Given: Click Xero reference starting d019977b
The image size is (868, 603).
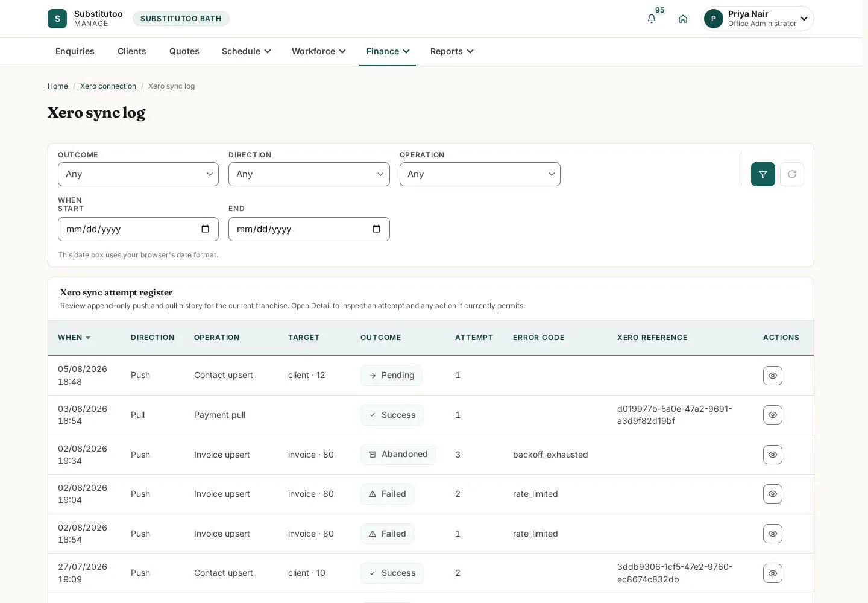Looking at the screenshot, I should [675, 415].
